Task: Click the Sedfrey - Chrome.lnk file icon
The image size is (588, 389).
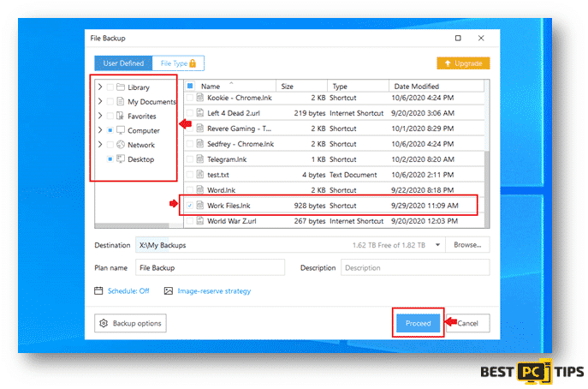Action: click(x=200, y=144)
